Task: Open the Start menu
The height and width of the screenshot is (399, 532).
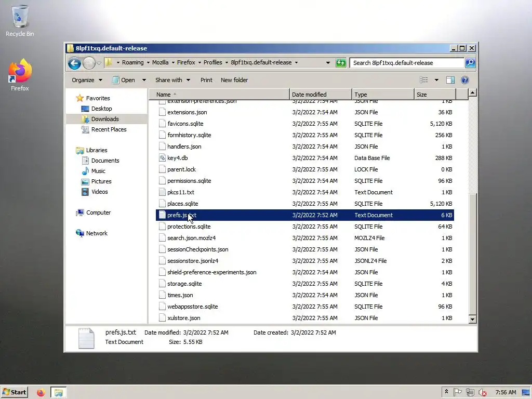Action: [14, 393]
